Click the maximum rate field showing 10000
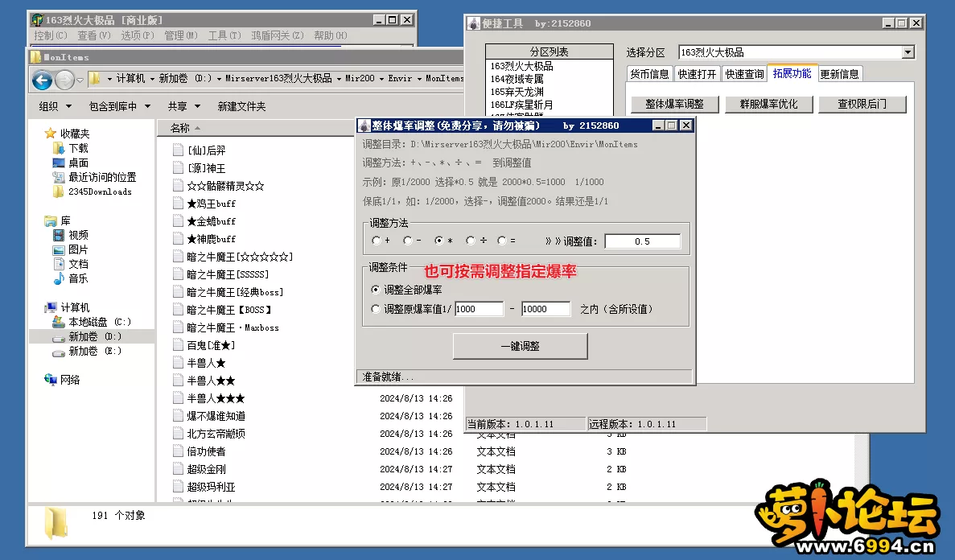This screenshot has height=560, width=955. pyautogui.click(x=545, y=309)
